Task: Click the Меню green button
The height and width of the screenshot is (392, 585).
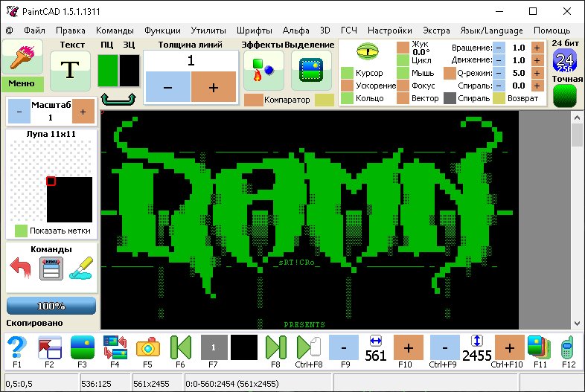Action: [x=22, y=83]
